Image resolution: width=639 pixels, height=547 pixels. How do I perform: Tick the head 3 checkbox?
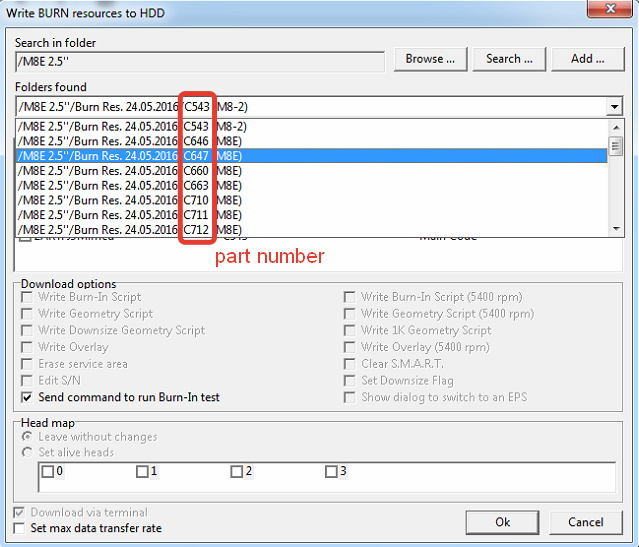click(331, 472)
